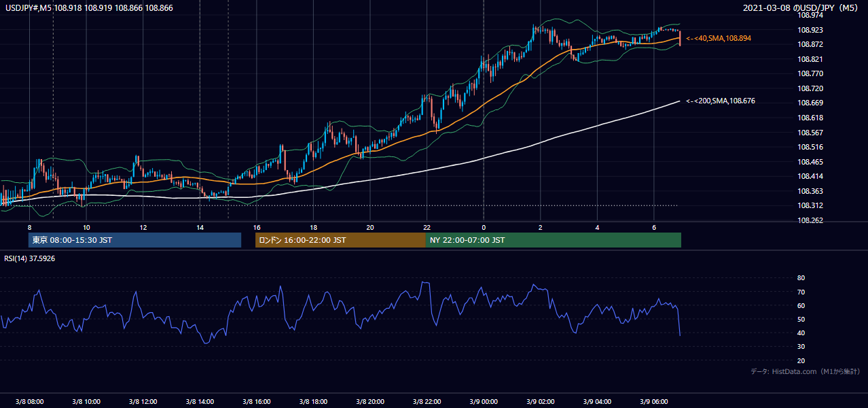The width and height of the screenshot is (868, 408).
Task: Click hour tick 12 below the price chart
Action: [143, 227]
